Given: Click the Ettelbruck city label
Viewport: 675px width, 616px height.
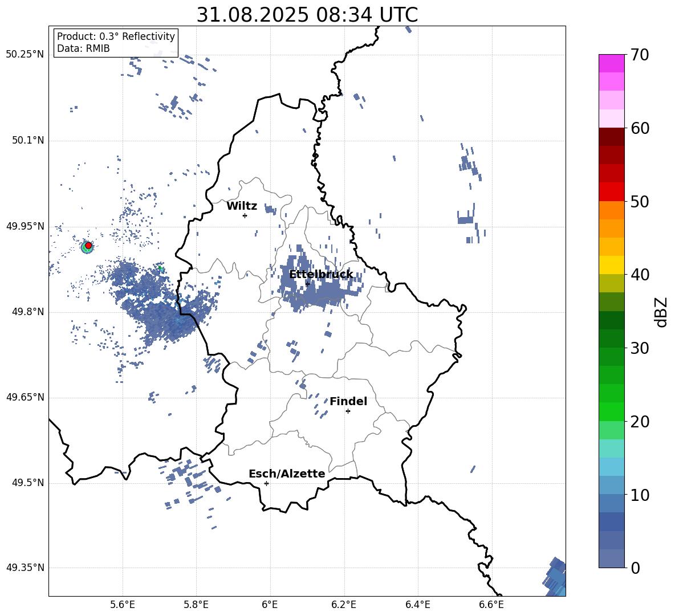Looking at the screenshot, I should pyautogui.click(x=321, y=274).
